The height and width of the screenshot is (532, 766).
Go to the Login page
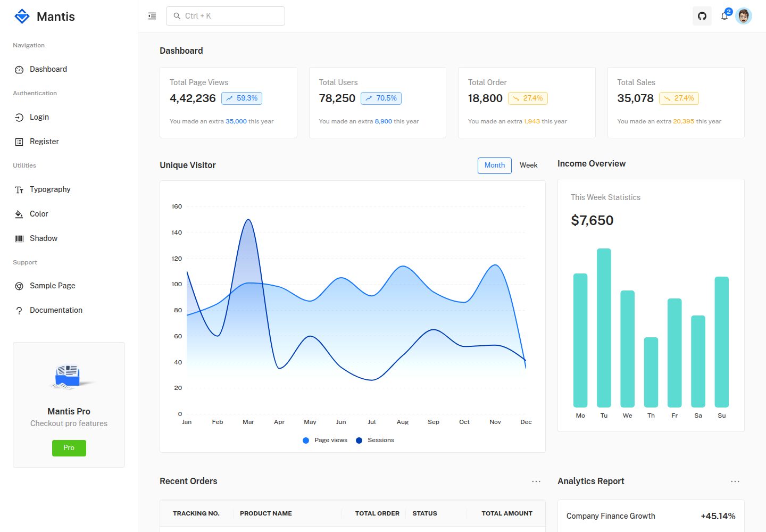[69, 117]
